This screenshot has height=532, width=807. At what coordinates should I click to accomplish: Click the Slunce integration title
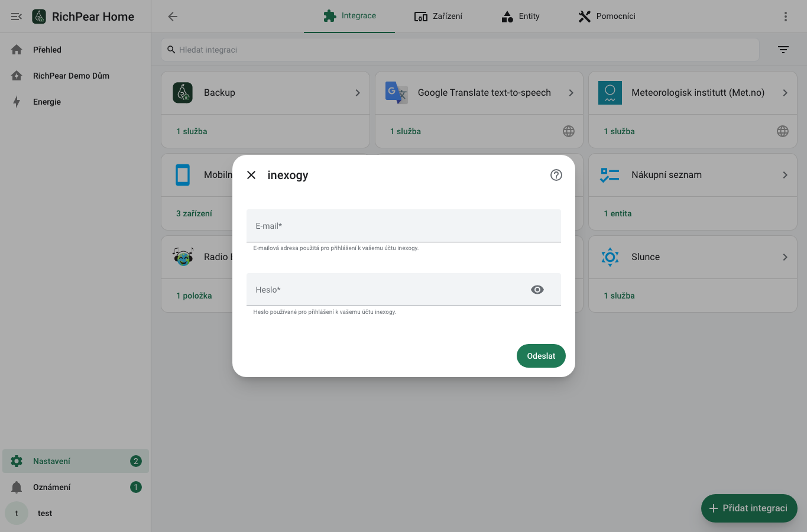click(x=646, y=257)
